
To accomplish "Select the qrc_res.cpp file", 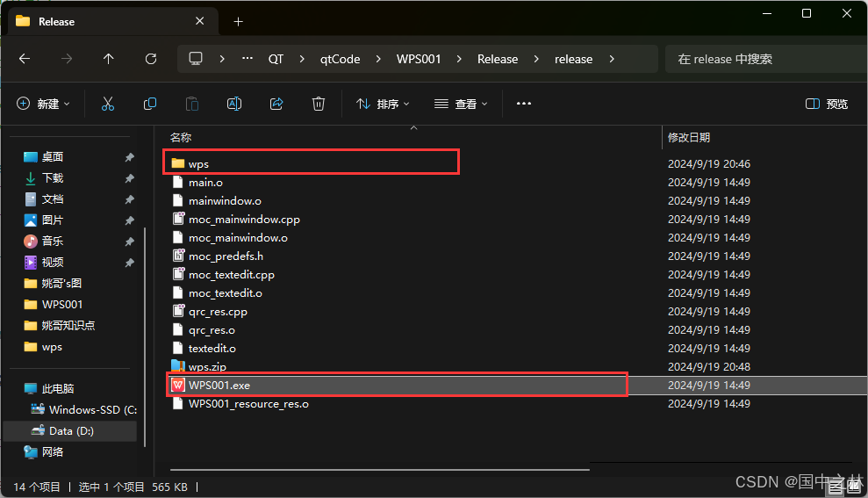I will [218, 311].
